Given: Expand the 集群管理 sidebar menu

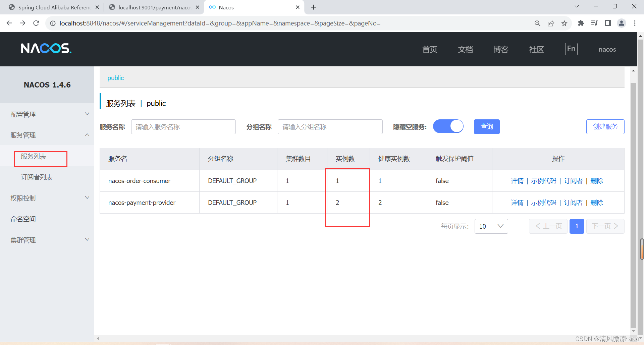Looking at the screenshot, I should point(47,240).
